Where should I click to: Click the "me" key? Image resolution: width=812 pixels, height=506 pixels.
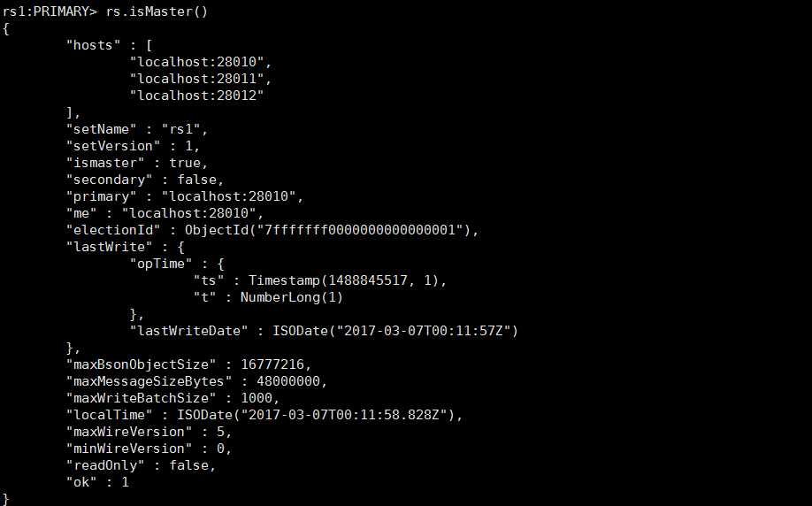coord(84,213)
